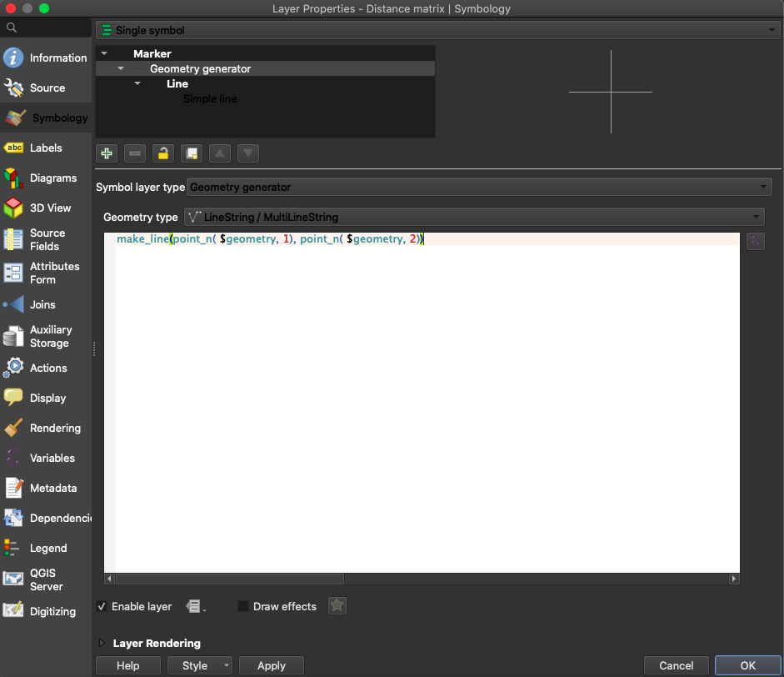Expand the Layer Rendering section
Viewport: 784px width, 677px height.
(103, 643)
